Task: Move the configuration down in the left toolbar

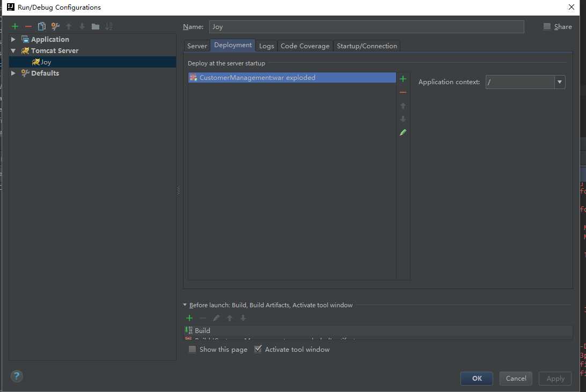Action: [x=82, y=26]
